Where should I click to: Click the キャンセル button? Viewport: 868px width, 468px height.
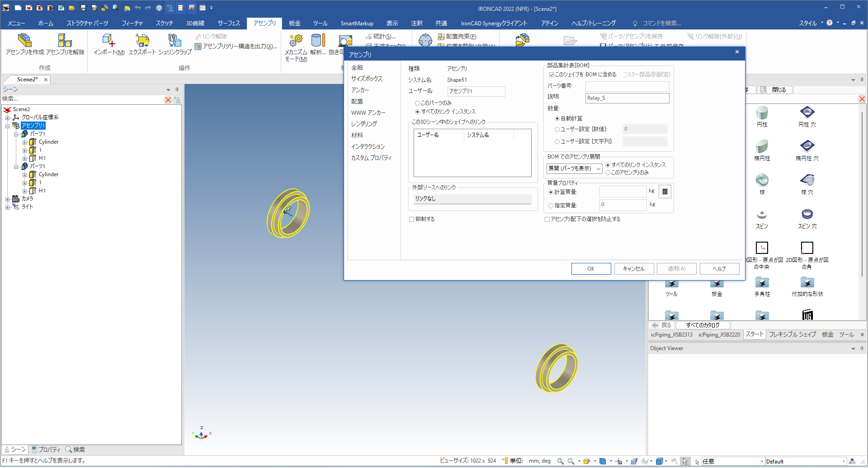click(633, 269)
